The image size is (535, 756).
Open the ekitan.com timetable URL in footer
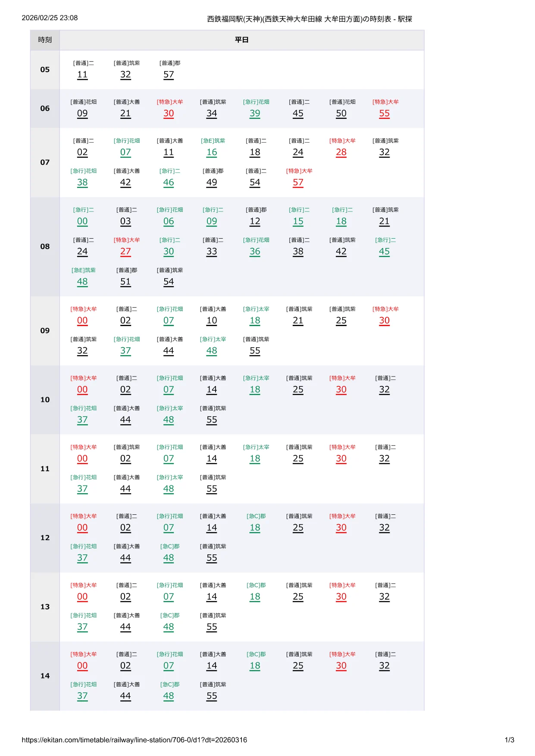(x=135, y=740)
